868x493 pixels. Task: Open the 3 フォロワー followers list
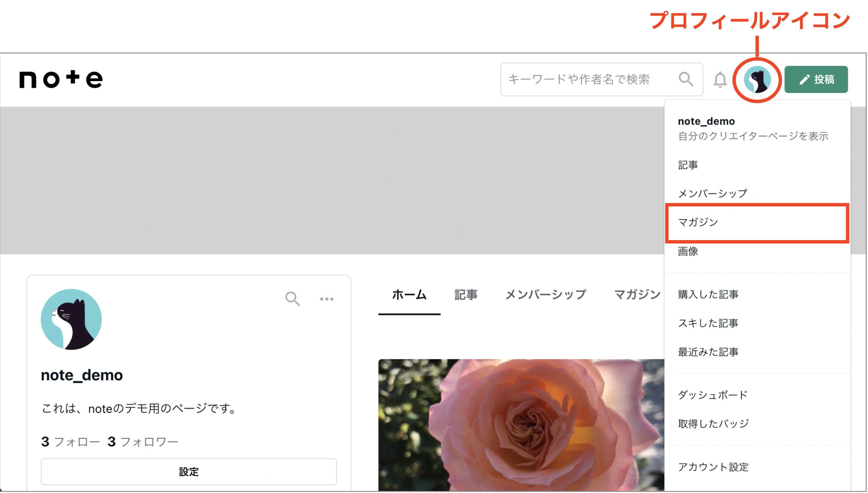pos(143,443)
